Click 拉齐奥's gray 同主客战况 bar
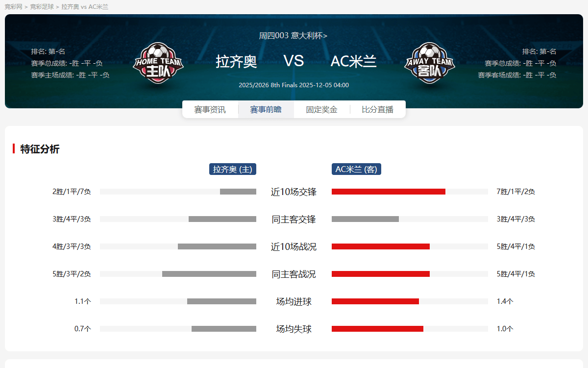The image size is (588, 368). tap(209, 274)
